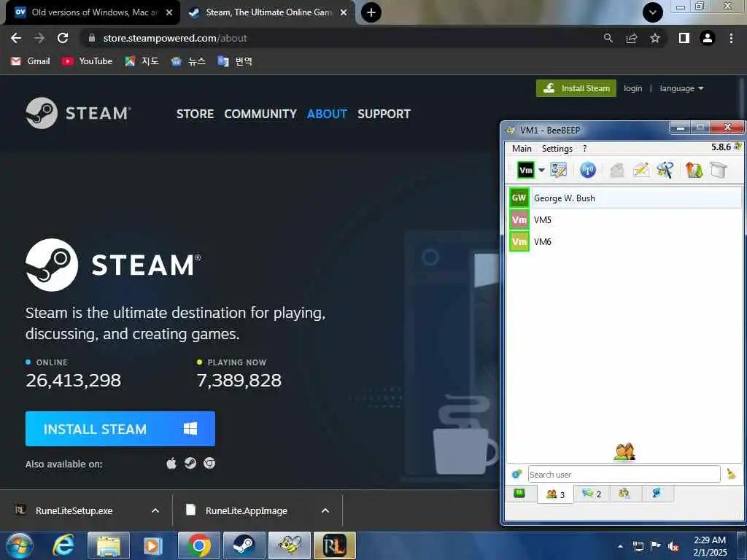Image resolution: width=747 pixels, height=560 pixels.
Task: Switch to the green screen tab in BeeBEEP
Action: (519, 494)
